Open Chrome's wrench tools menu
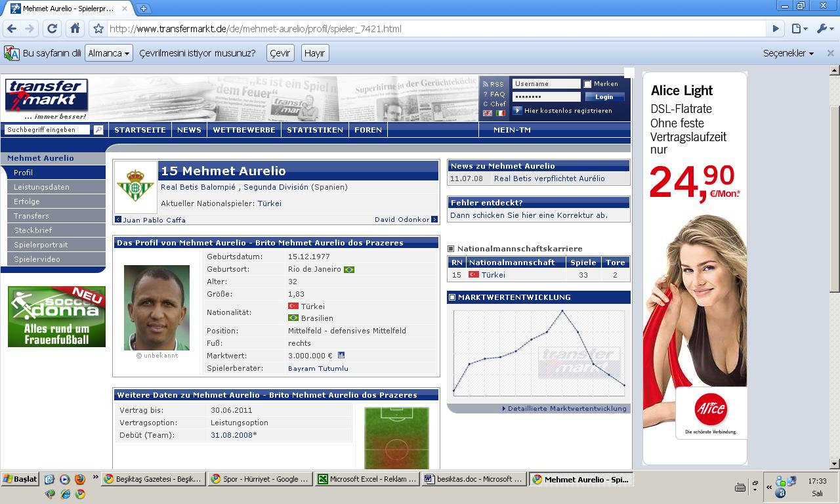Image resolution: width=840 pixels, height=504 pixels. (x=824, y=29)
